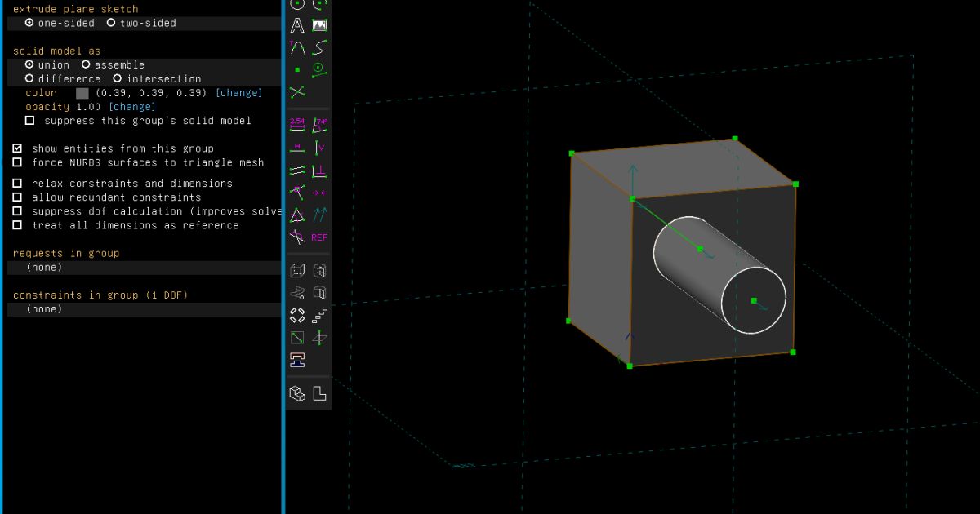This screenshot has height=514, width=980.
Task: Toggle construction geometry tool
Action: [x=319, y=70]
